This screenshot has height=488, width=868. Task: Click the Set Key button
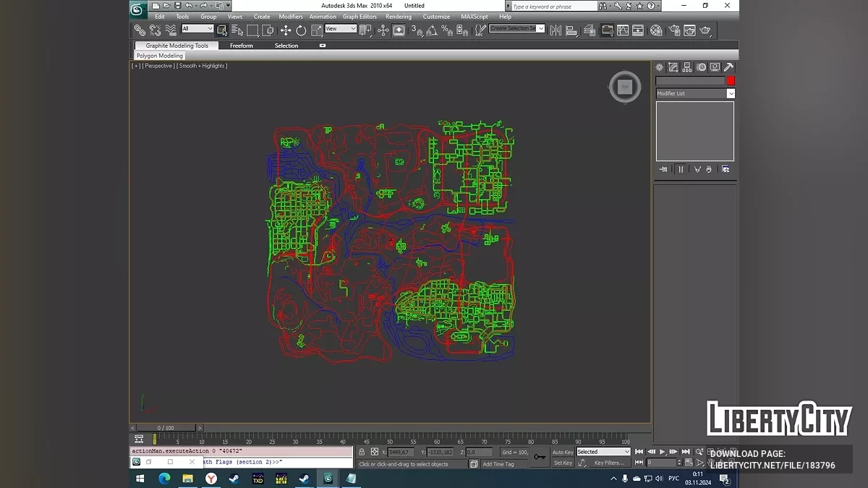point(563,463)
